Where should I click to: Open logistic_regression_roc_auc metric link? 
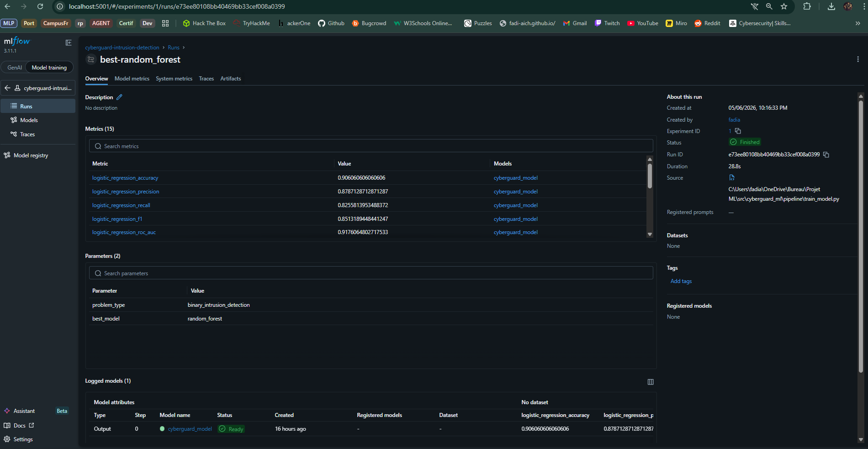click(x=124, y=232)
